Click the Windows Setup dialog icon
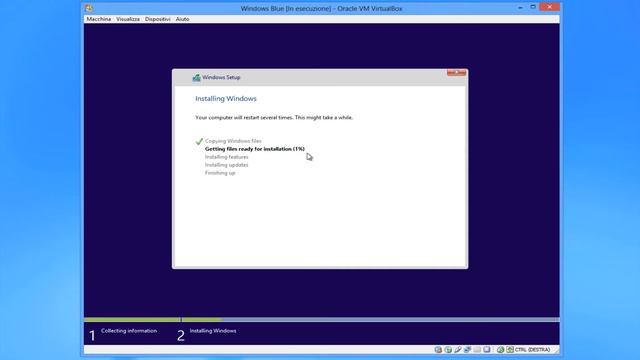The width and height of the screenshot is (640, 360). 196,78
